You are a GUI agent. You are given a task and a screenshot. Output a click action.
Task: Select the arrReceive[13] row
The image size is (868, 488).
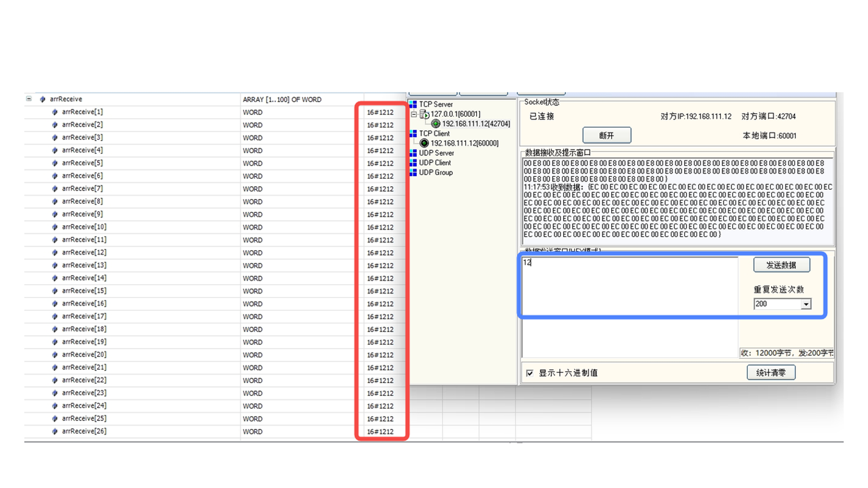(x=84, y=265)
